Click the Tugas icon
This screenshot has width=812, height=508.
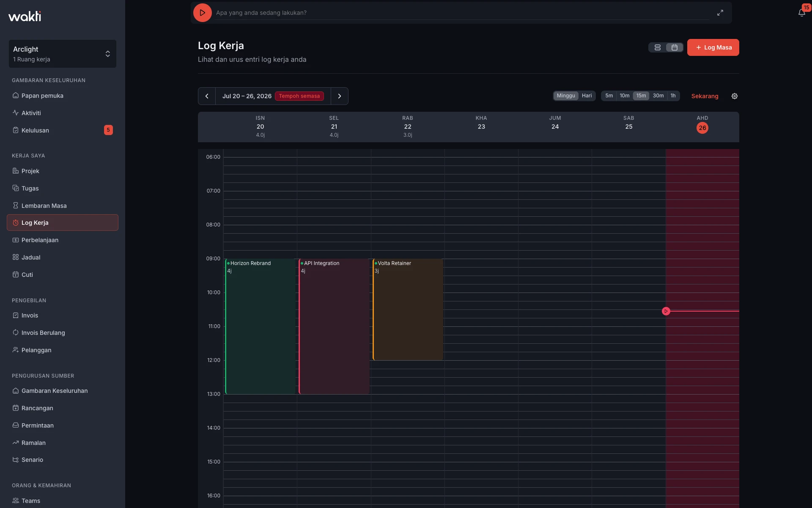point(16,188)
